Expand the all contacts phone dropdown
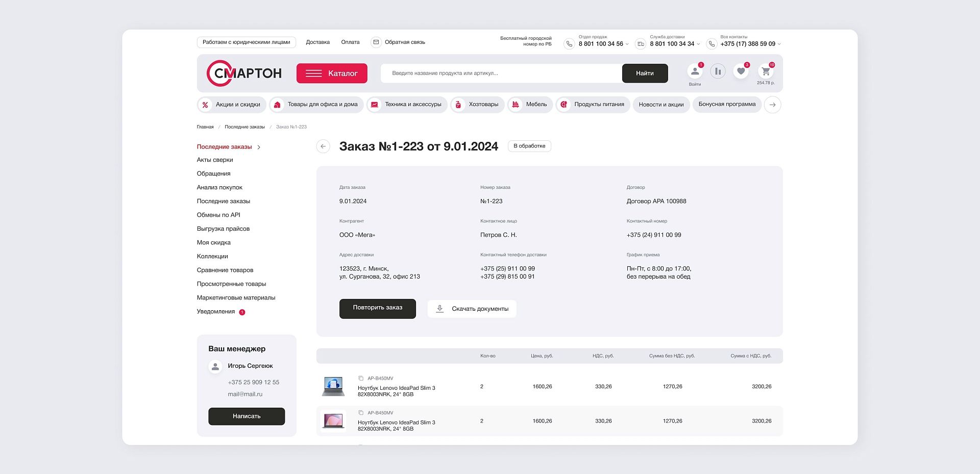This screenshot has height=474, width=980. [x=779, y=44]
